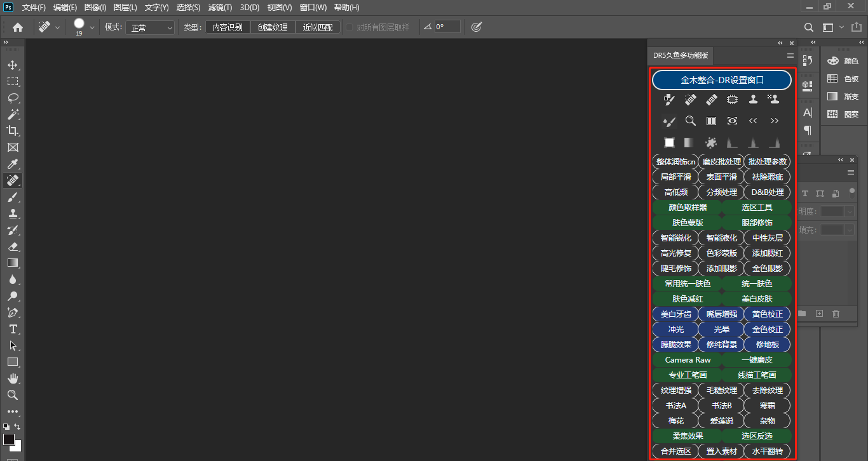This screenshot has height=461, width=868.
Task: Select the Eraser tool
Action: coord(12,246)
